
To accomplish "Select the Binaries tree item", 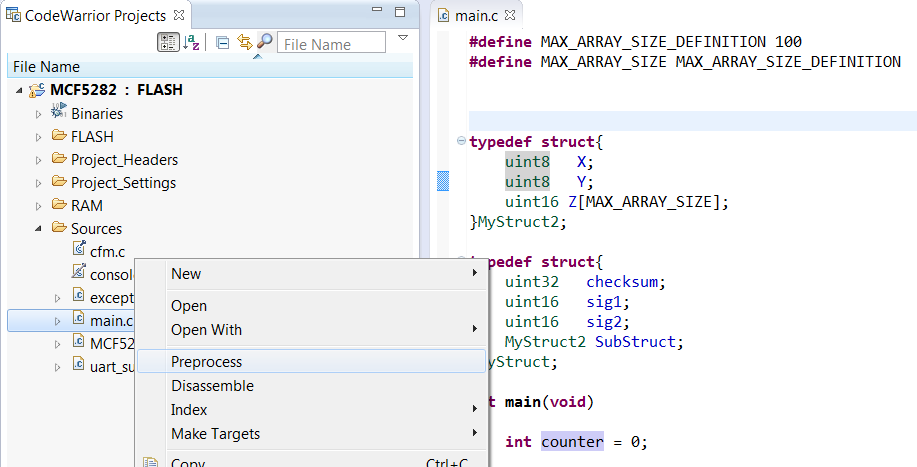I will click(96, 114).
